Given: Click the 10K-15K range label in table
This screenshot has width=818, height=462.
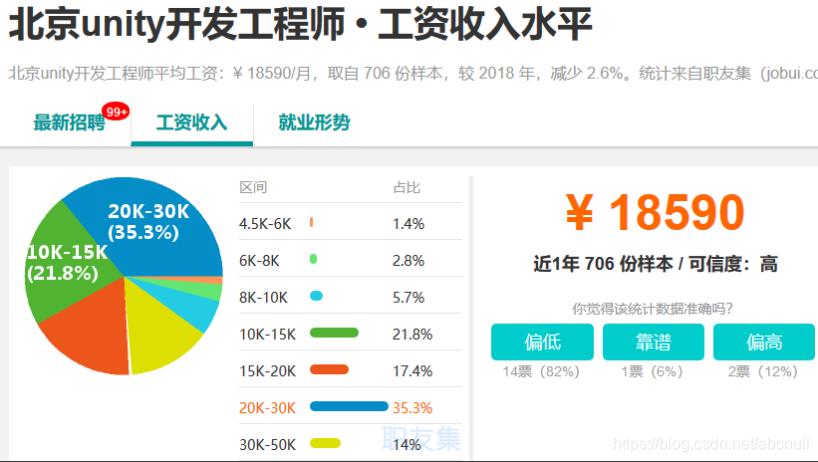Looking at the screenshot, I should coord(267,334).
